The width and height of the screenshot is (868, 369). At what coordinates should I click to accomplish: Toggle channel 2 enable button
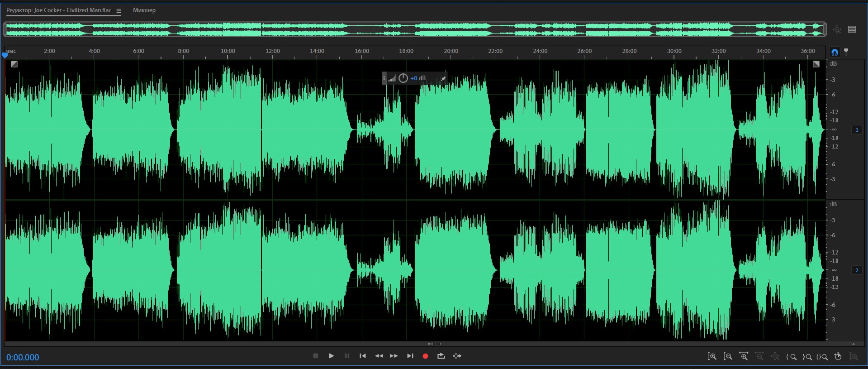coord(857,270)
